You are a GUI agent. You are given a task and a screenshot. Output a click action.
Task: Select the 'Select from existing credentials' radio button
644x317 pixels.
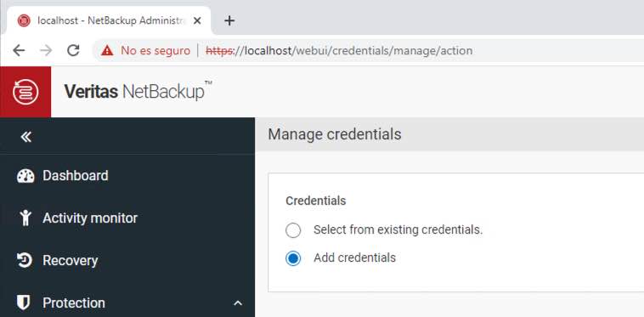pos(293,230)
